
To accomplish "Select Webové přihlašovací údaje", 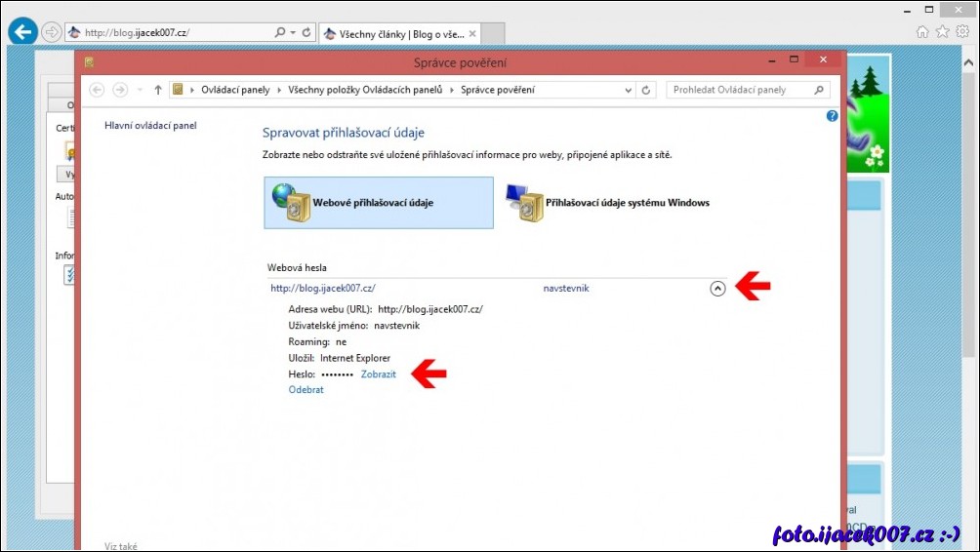I will (379, 203).
